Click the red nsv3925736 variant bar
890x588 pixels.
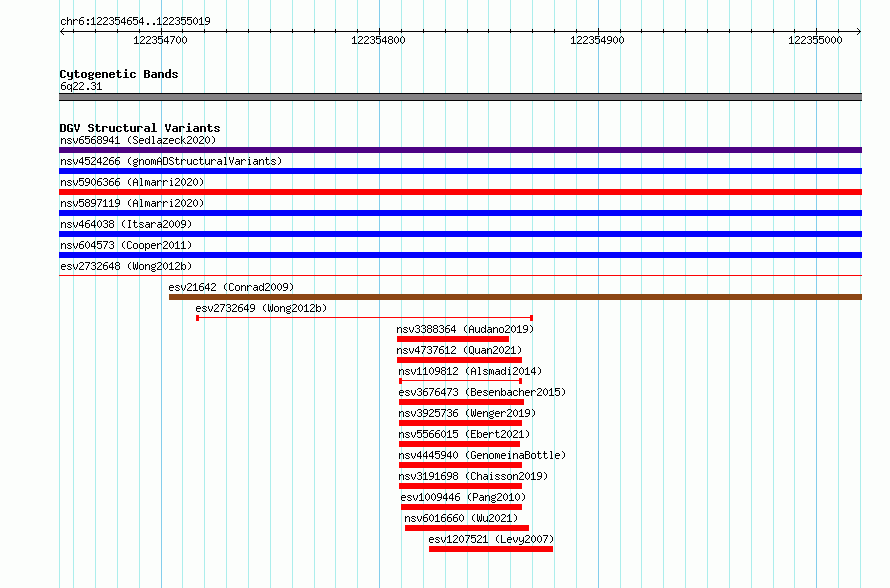tap(460, 423)
